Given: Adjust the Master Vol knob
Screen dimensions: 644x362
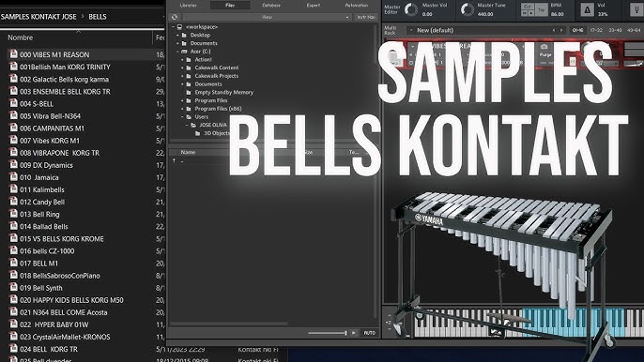Looking at the screenshot, I should (411, 9).
